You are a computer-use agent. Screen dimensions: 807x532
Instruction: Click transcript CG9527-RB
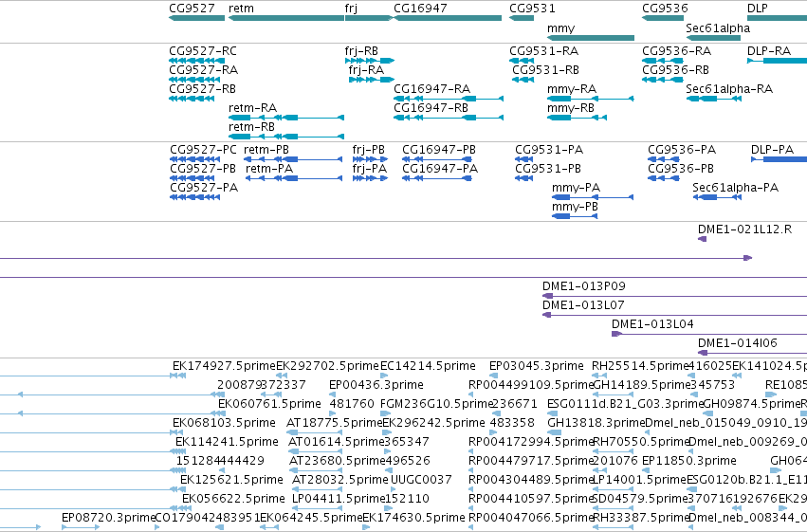point(202,89)
